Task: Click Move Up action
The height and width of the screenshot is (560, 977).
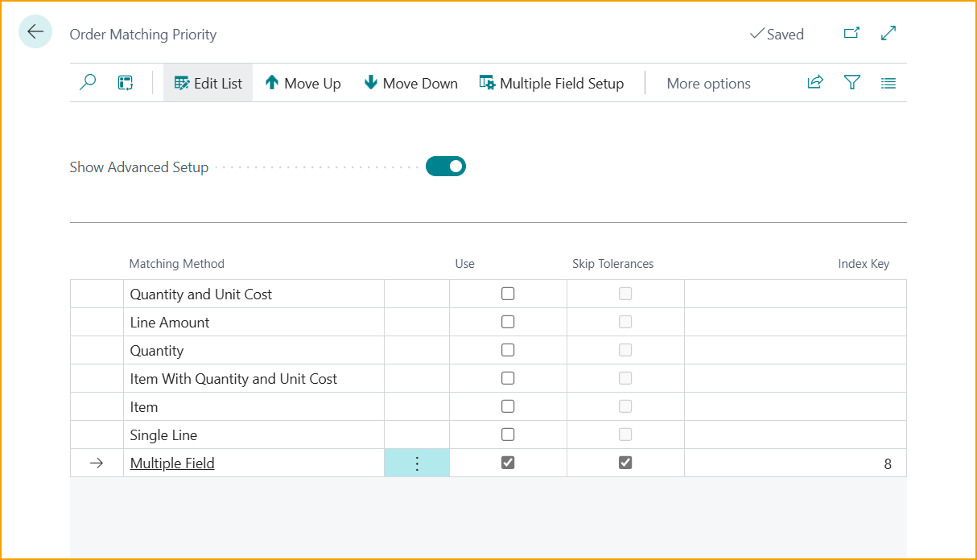Action: [x=303, y=84]
